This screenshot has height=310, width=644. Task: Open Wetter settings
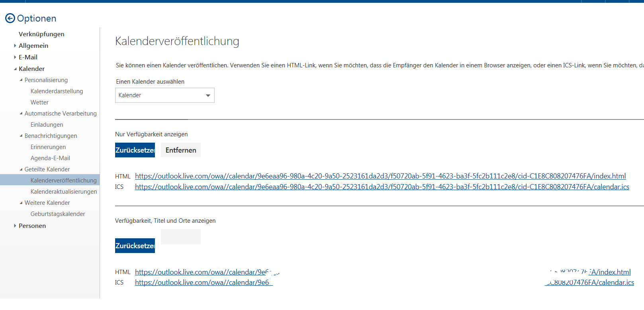39,102
